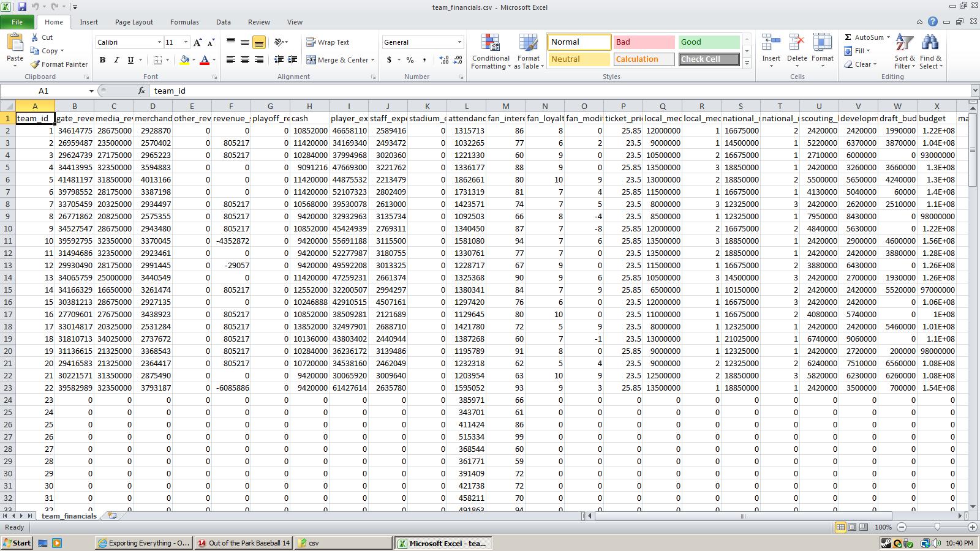The height and width of the screenshot is (551, 980).
Task: Switch to the Page Layout tab
Action: click(134, 22)
